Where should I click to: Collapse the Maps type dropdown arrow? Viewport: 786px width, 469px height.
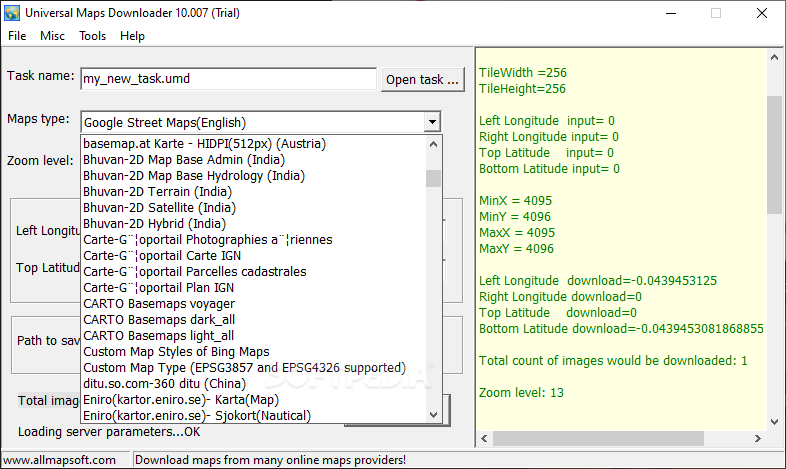point(432,122)
